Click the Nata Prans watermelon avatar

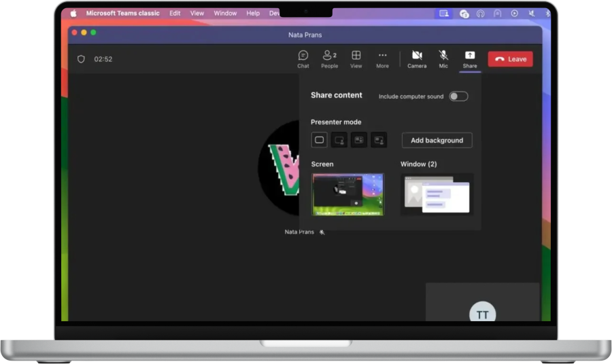279,168
